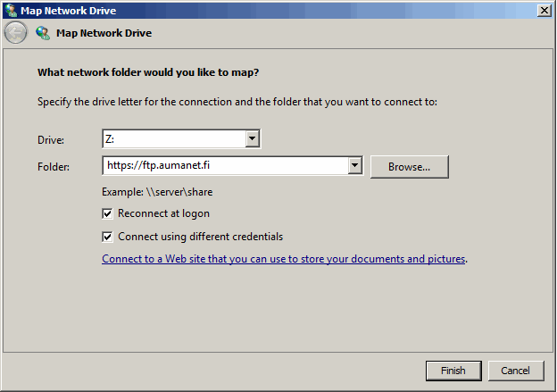Click the 'Folder:' field label
Image resolution: width=557 pixels, height=392 pixels.
click(x=54, y=167)
